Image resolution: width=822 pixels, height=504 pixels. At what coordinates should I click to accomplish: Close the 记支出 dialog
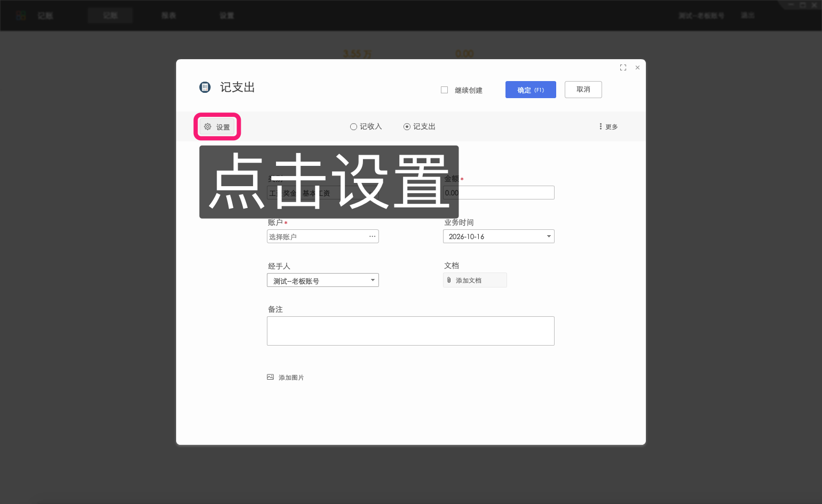637,68
